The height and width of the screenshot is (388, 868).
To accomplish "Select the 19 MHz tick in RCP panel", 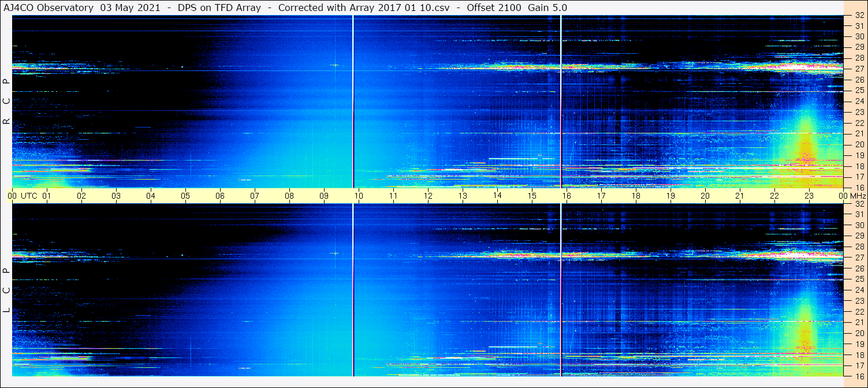I will click(x=859, y=155).
